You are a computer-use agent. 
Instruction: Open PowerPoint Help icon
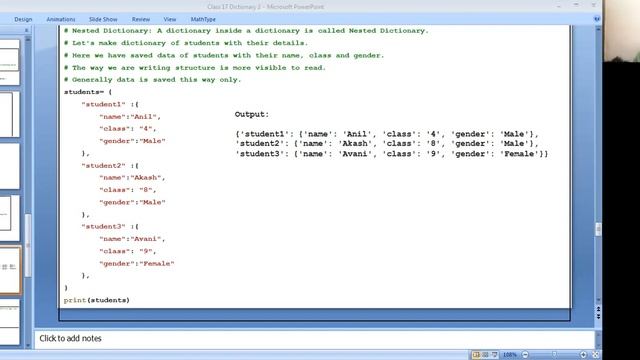[x=597, y=19]
